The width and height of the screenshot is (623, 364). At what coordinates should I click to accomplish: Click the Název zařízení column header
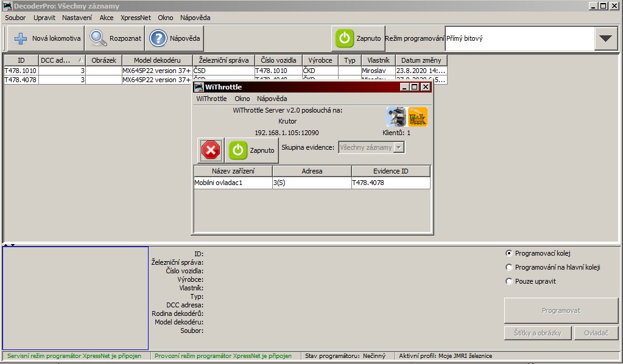(233, 171)
